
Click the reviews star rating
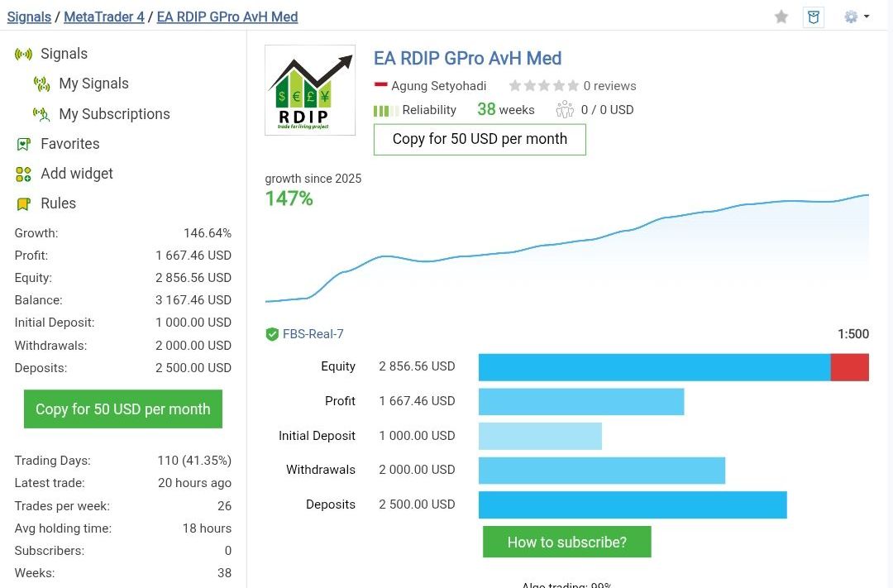click(543, 86)
